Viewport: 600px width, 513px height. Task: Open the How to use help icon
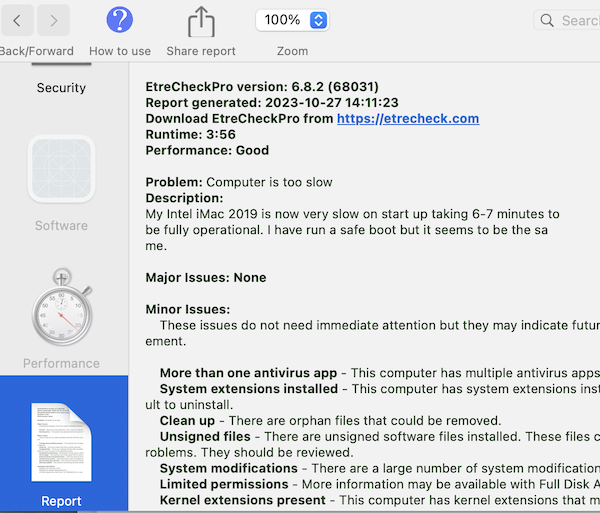[120, 20]
